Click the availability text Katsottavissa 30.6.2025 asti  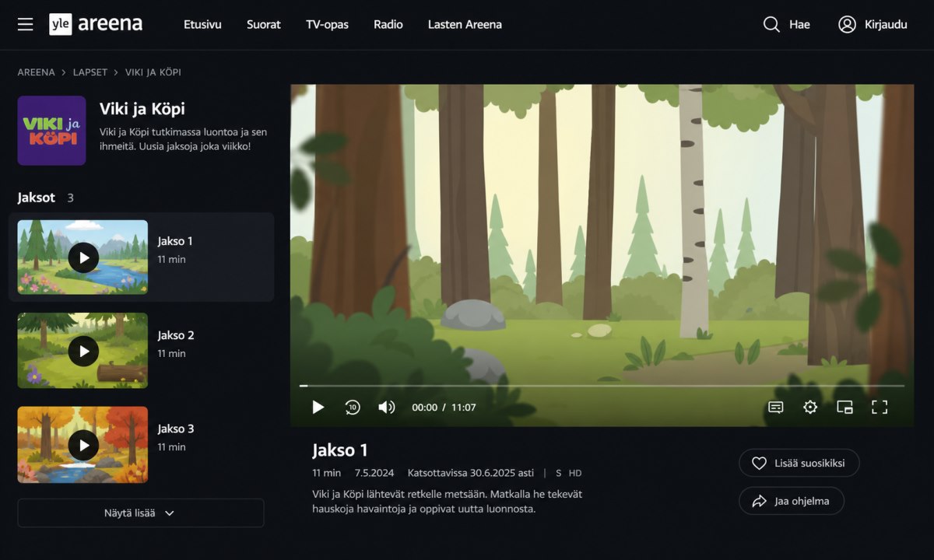(x=471, y=473)
